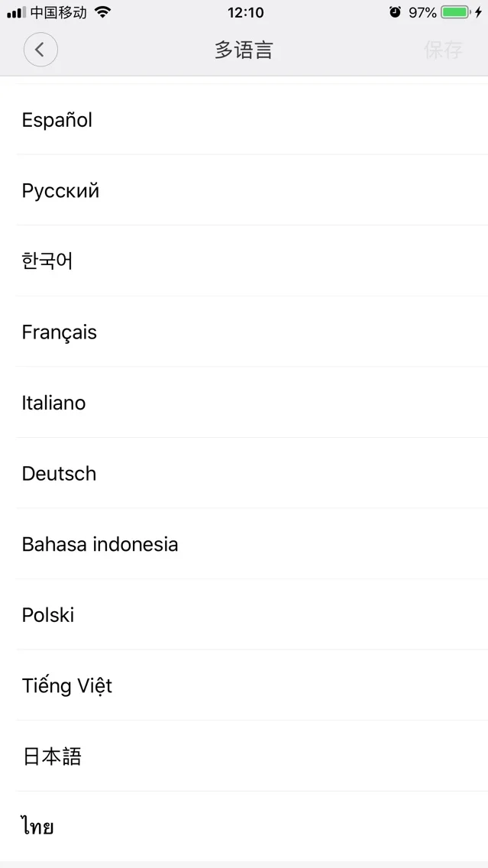
Task: Tap the Wi-Fi status icon
Action: 102,12
